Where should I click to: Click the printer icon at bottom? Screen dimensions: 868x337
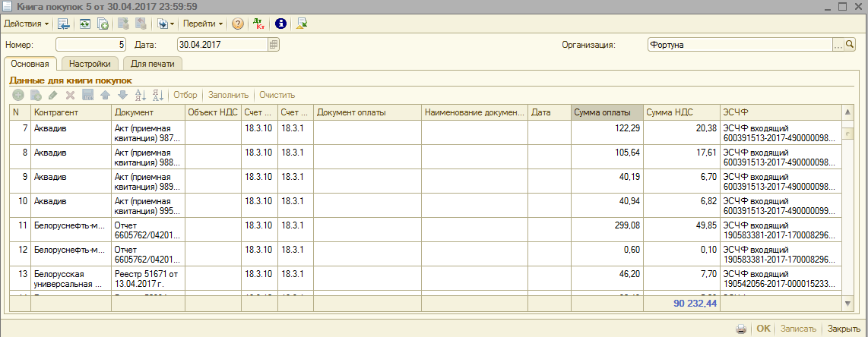(x=741, y=329)
